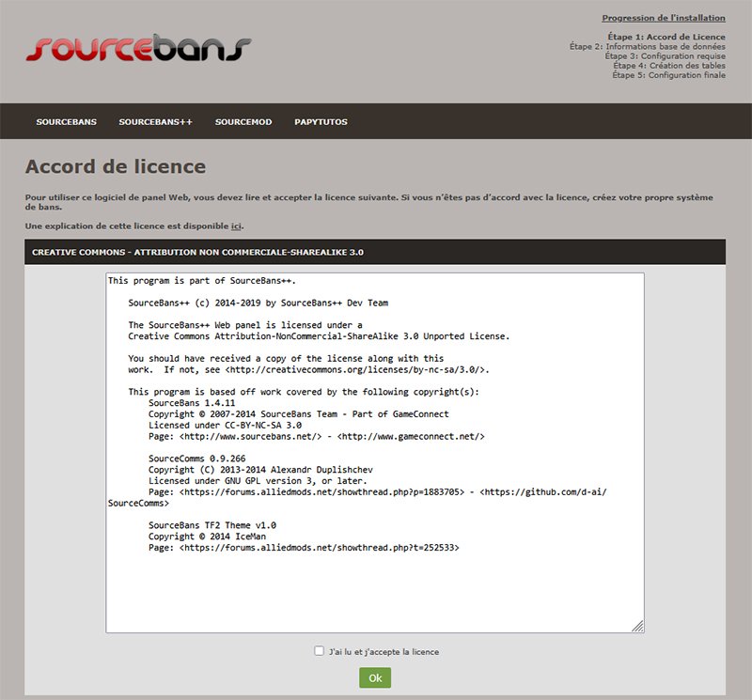Screen dimensions: 752x700
Task: Click the text area resize handle
Action: click(x=638, y=627)
